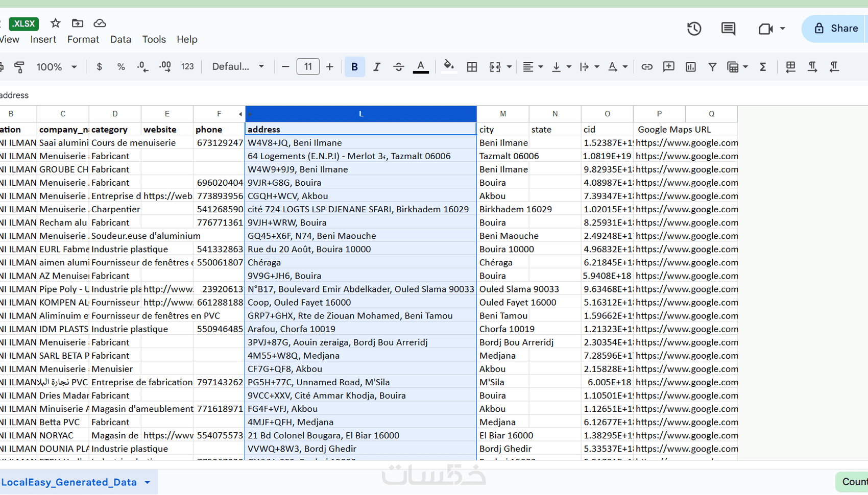Format as currency with dollar icon
868x495 pixels.
[x=99, y=67]
